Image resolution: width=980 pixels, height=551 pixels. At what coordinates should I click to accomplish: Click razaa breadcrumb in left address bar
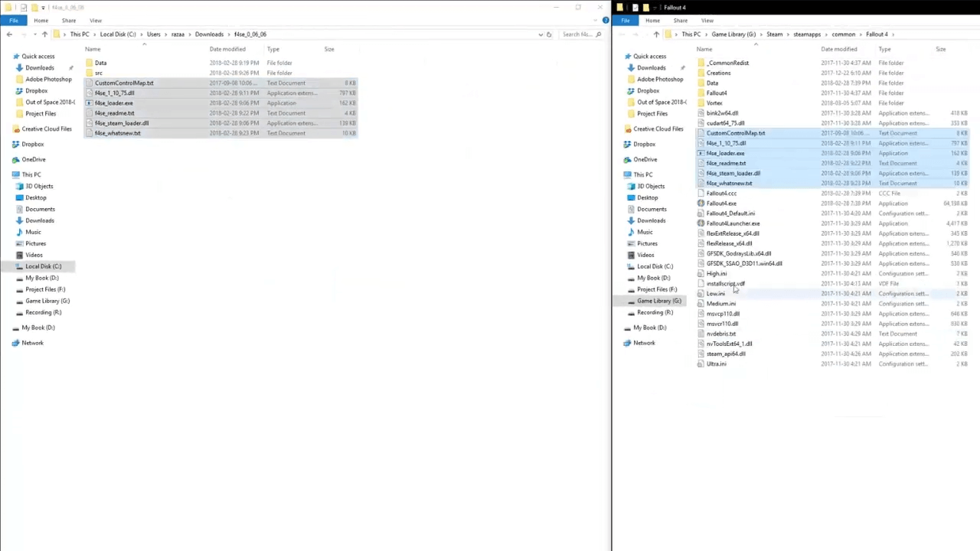point(179,34)
